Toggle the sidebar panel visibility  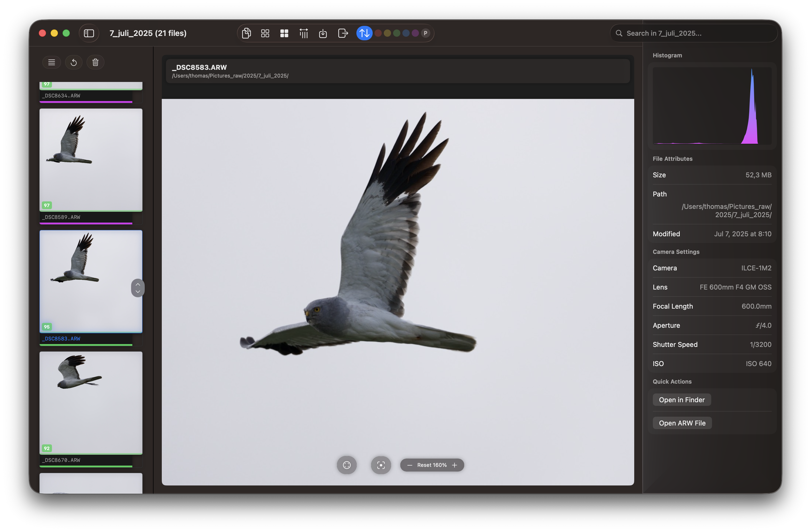click(89, 33)
